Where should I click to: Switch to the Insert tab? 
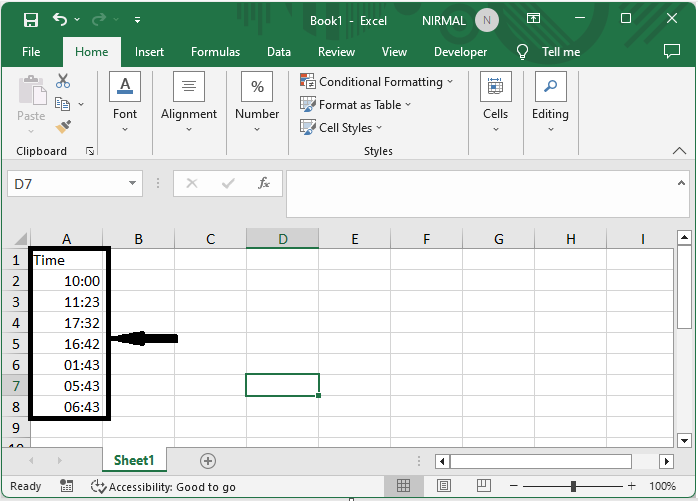pyautogui.click(x=149, y=52)
